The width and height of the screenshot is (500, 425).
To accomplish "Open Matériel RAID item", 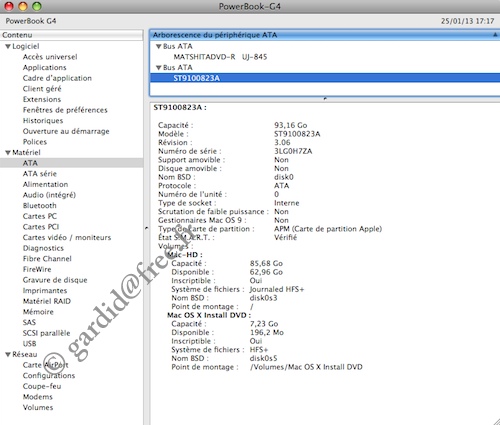I will [47, 301].
